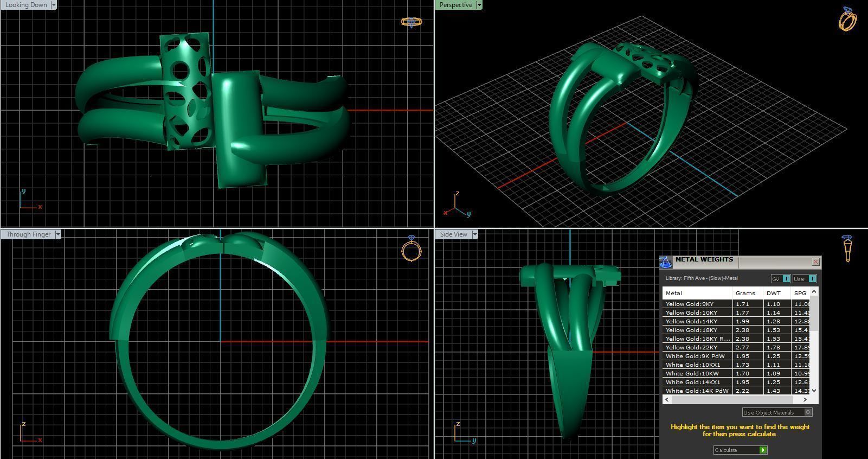The image size is (868, 459).
Task: Click the 1.28 DWT value for 14KY
Action: 773,321
